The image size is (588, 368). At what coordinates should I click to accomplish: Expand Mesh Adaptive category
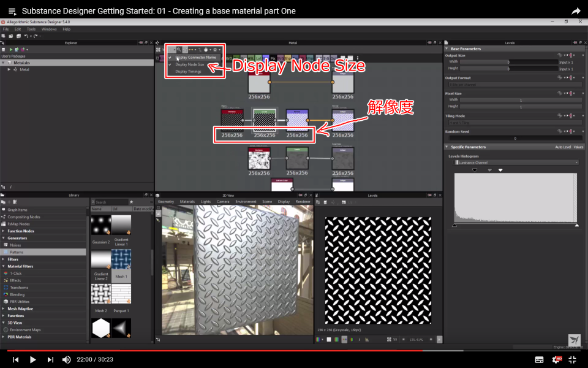tap(4, 309)
